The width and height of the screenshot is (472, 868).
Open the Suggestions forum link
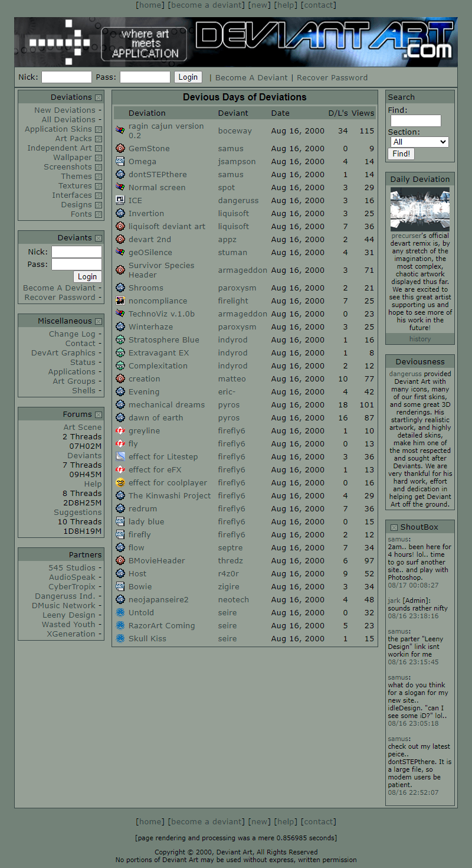pos(78,512)
